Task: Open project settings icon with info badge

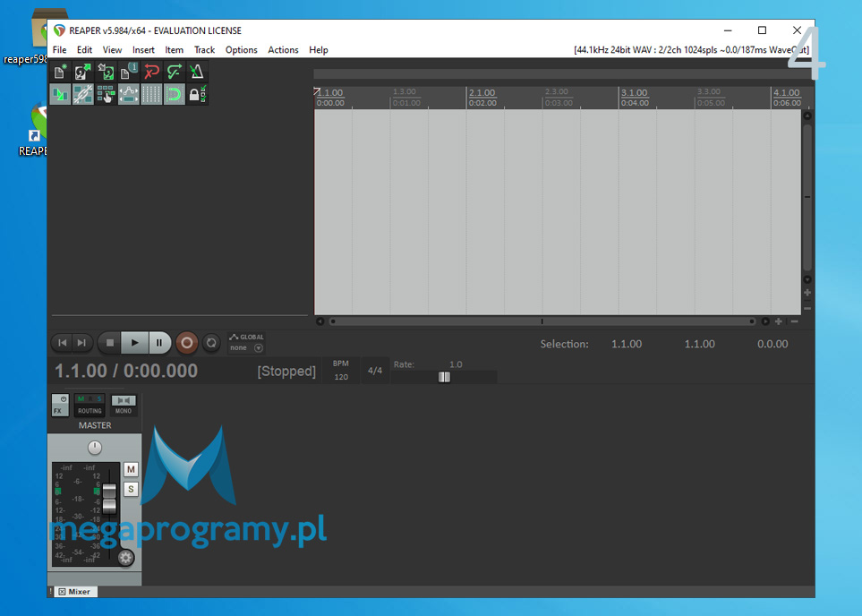Action: pyautogui.click(x=128, y=72)
